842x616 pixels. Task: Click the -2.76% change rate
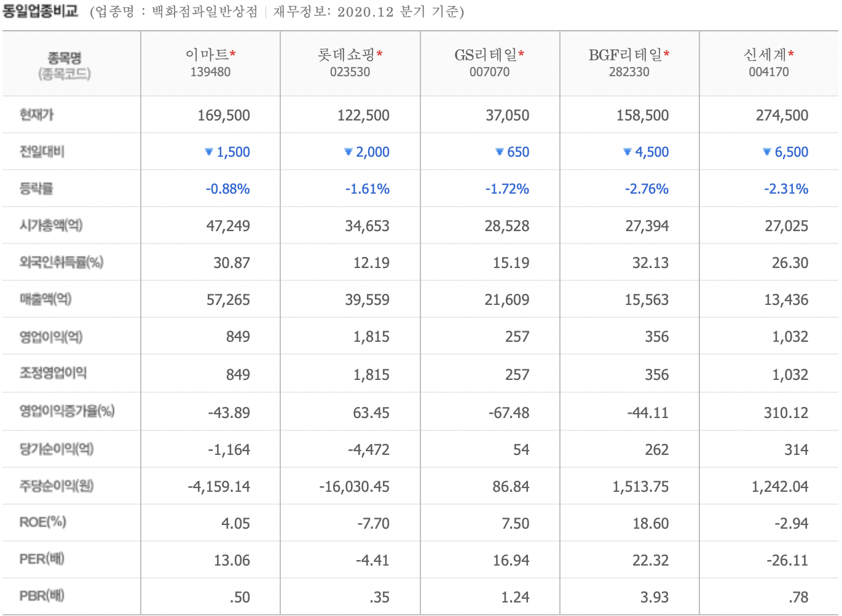pyautogui.click(x=647, y=189)
